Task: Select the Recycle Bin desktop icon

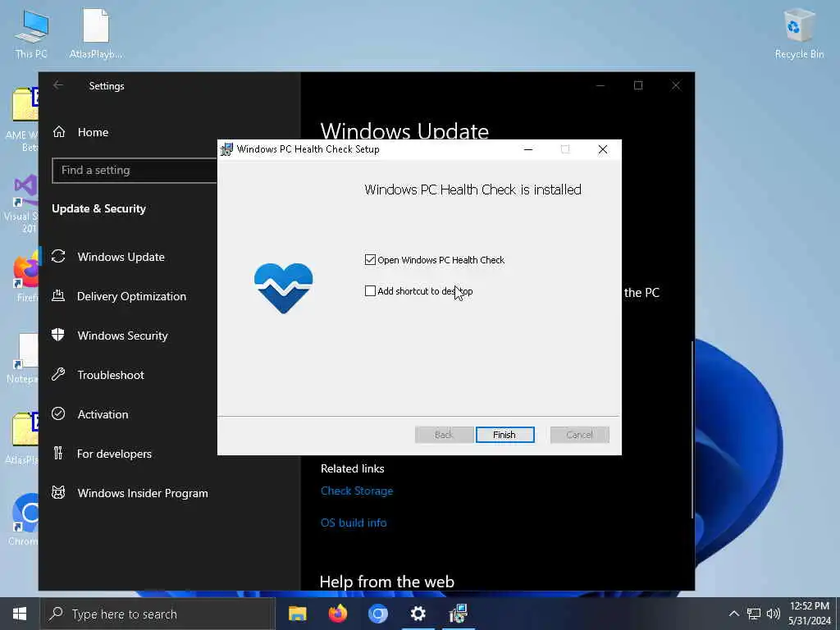Action: [x=799, y=34]
